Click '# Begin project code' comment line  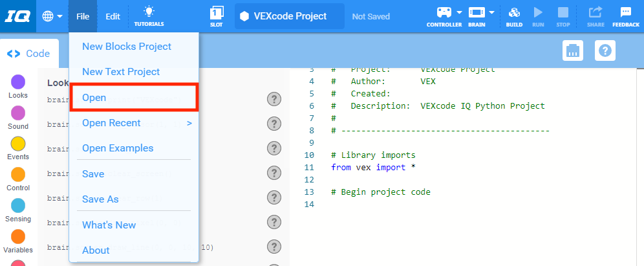point(381,192)
